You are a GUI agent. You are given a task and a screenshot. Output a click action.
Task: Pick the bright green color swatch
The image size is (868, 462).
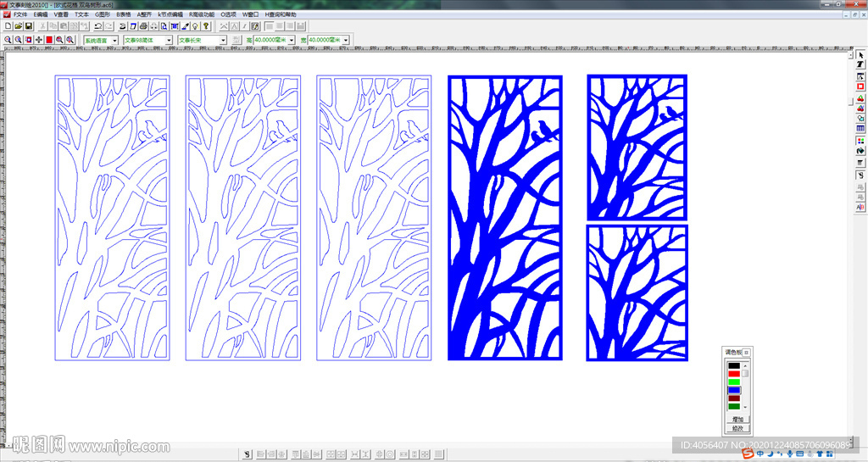[734, 381]
